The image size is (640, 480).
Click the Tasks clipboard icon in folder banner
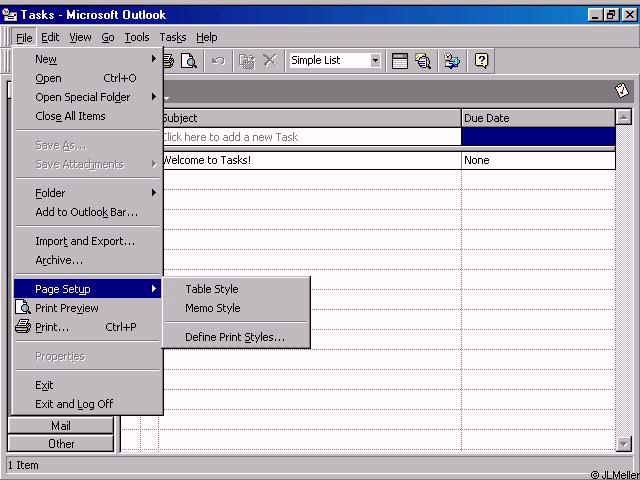tap(622, 90)
